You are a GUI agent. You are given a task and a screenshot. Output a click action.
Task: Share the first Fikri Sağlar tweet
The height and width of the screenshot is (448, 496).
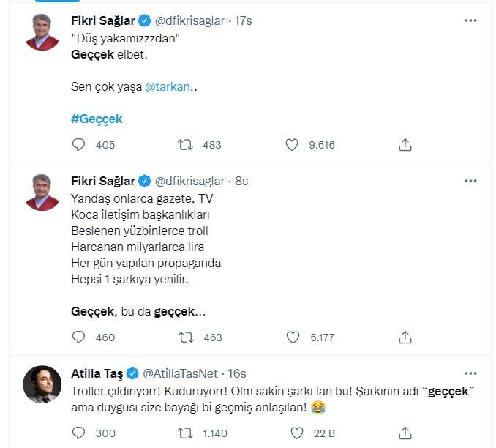point(405,145)
